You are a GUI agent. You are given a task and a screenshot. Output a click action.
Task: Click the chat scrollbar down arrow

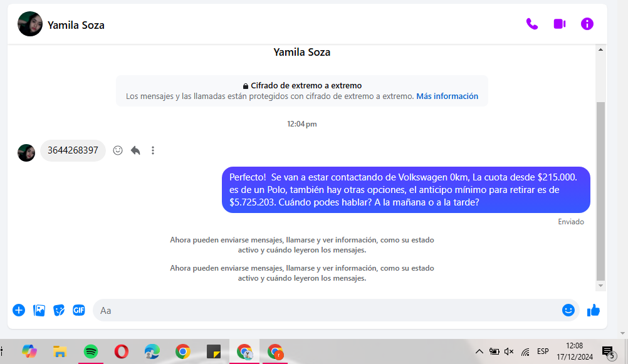[x=600, y=286]
